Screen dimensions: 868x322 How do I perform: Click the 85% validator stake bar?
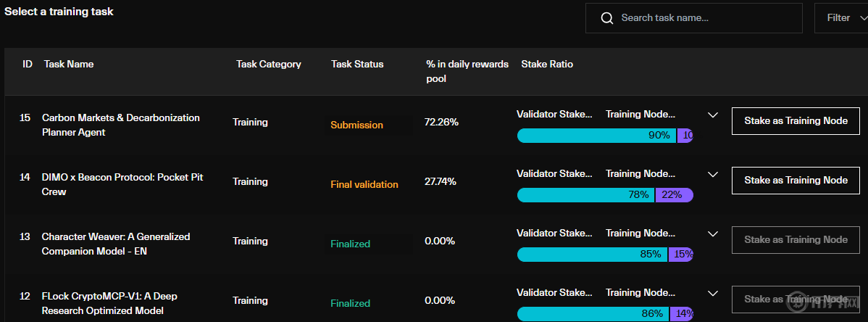coord(592,255)
